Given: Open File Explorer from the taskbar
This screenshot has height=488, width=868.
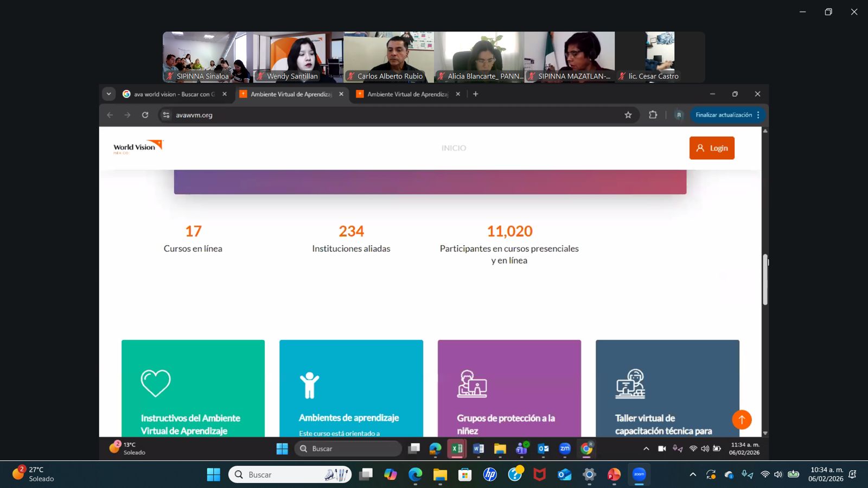Looking at the screenshot, I should pos(440,474).
